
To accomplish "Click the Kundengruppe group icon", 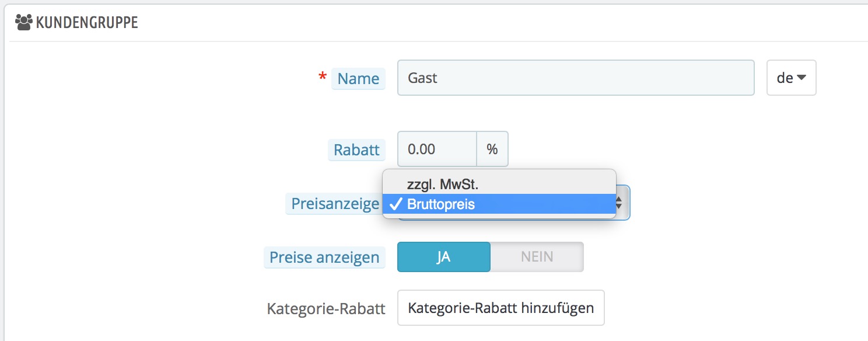I will 24,23.
